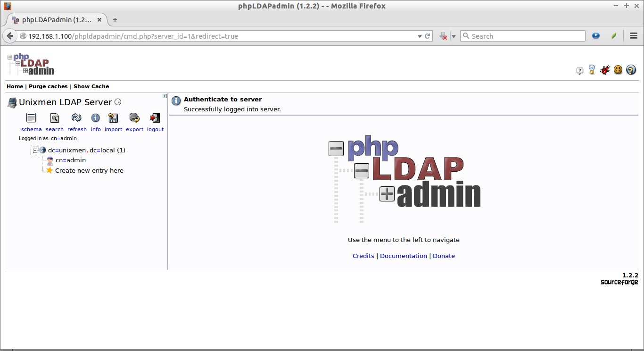Refresh the LDAP tree via refresh icon
This screenshot has height=351, width=644.
click(76, 118)
